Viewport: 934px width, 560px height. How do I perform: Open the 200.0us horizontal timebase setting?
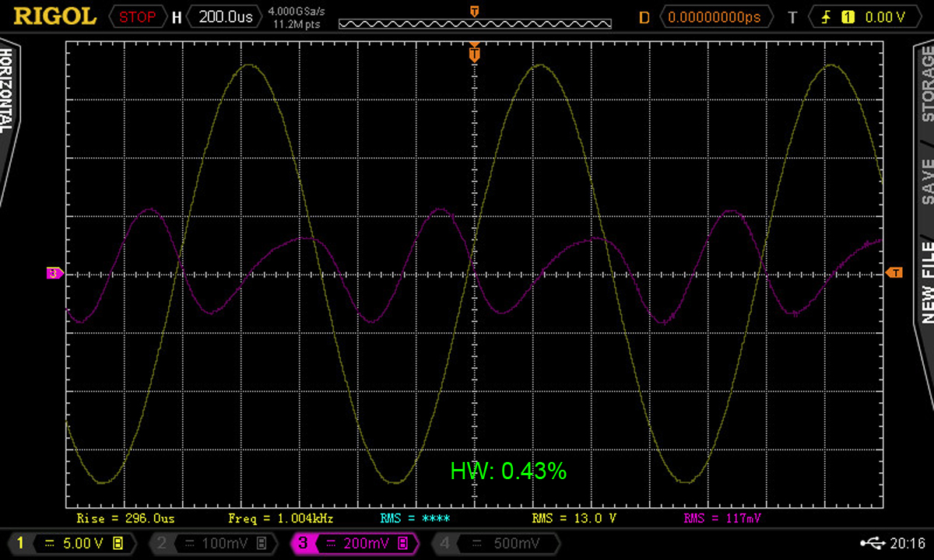[224, 16]
